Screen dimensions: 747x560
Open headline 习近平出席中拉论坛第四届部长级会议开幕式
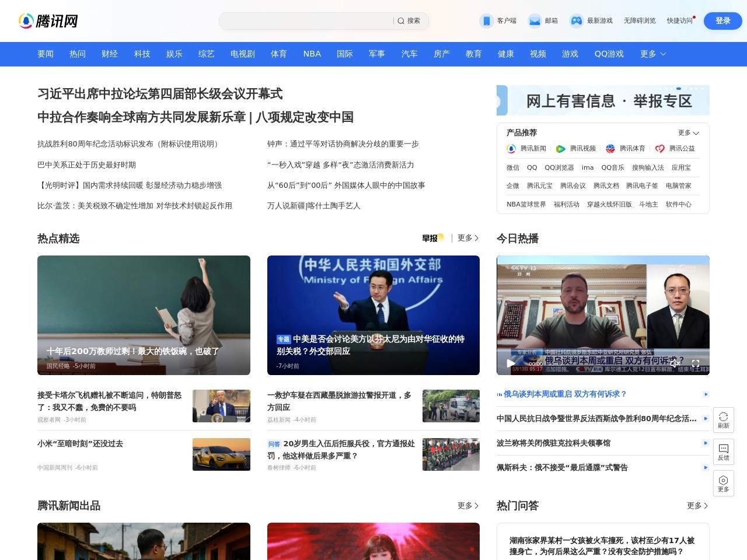click(160, 94)
